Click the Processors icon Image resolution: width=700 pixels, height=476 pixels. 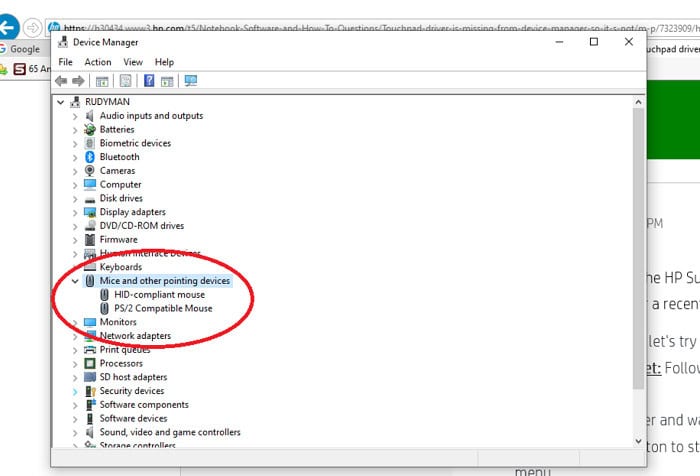click(90, 363)
